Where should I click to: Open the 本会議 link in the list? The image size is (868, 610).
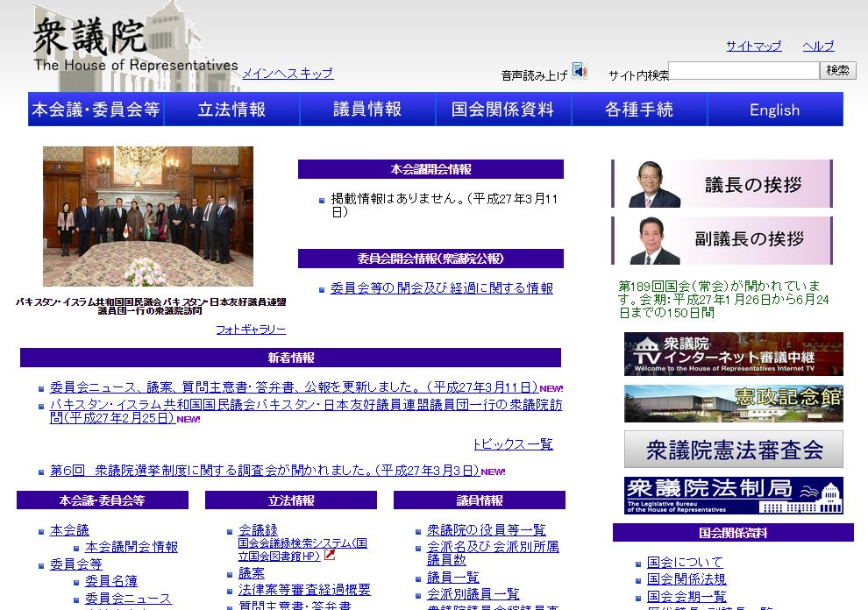(69, 530)
